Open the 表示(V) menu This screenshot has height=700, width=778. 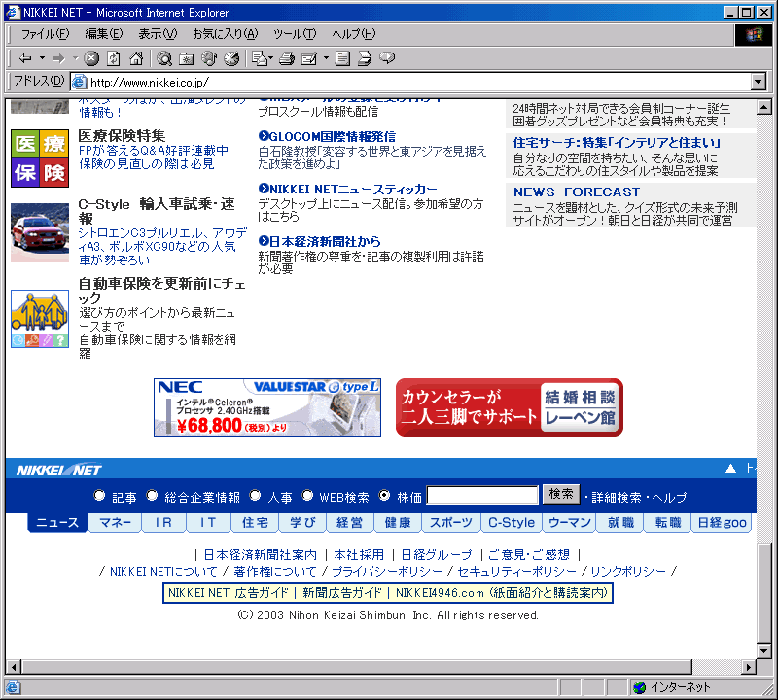tap(158, 34)
